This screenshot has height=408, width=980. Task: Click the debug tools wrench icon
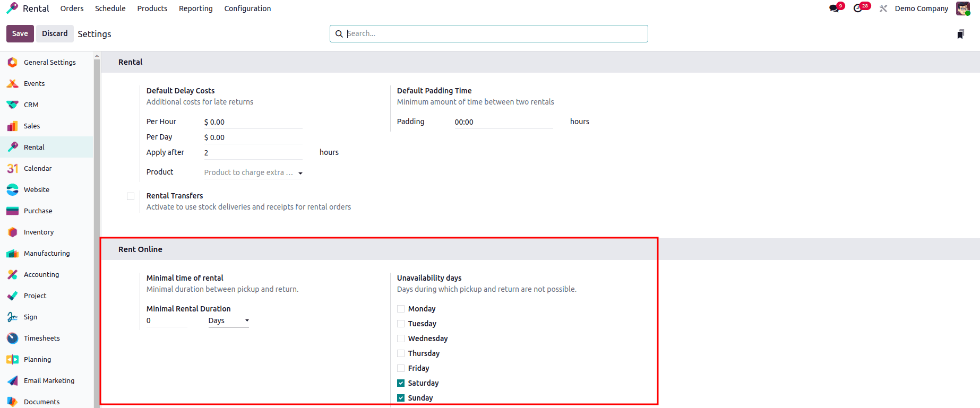[883, 8]
